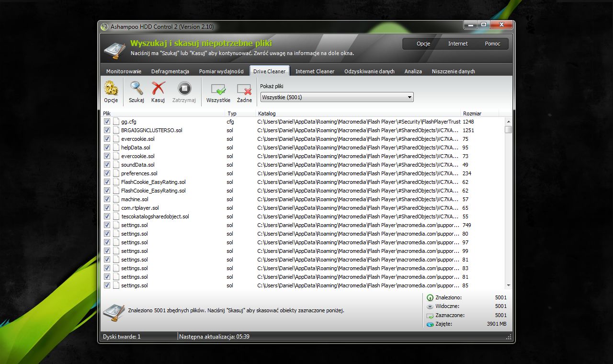The image size is (613, 364).
Task: Toggle the settings.sol checkbox with size 749
Action: coord(107,225)
